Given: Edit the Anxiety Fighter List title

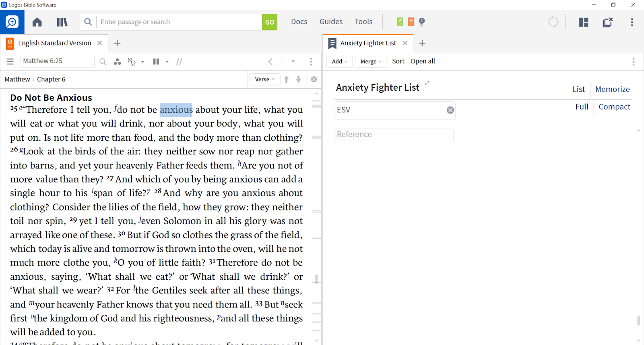Looking at the screenshot, I should tap(427, 83).
